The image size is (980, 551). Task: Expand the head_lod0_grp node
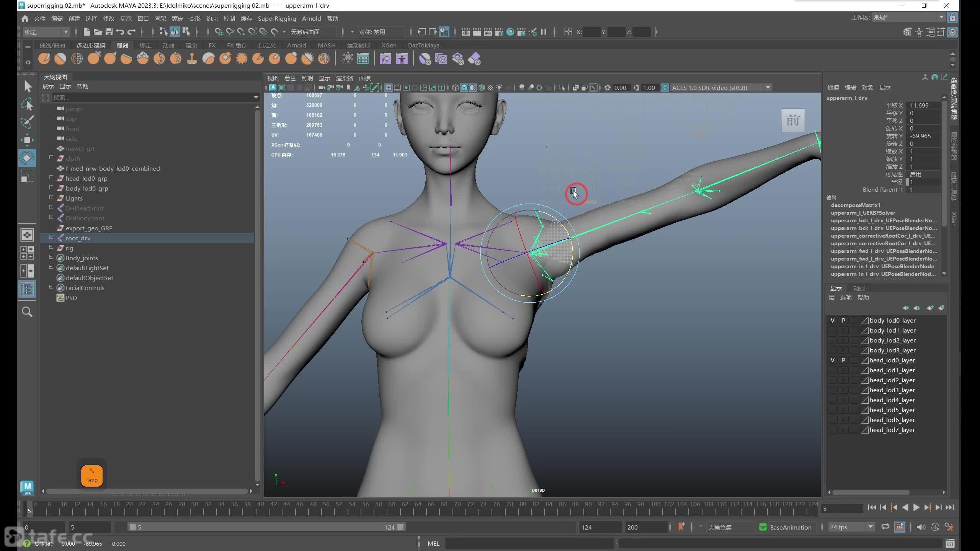pyautogui.click(x=51, y=178)
